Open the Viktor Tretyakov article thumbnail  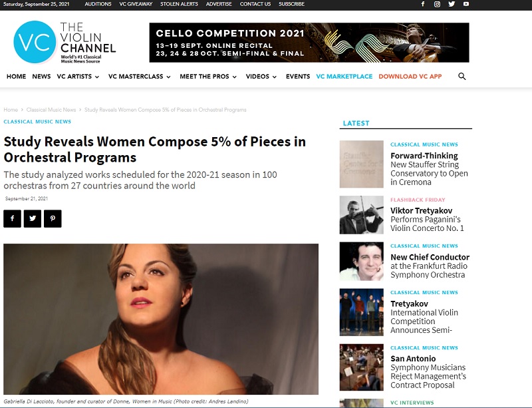(361, 215)
